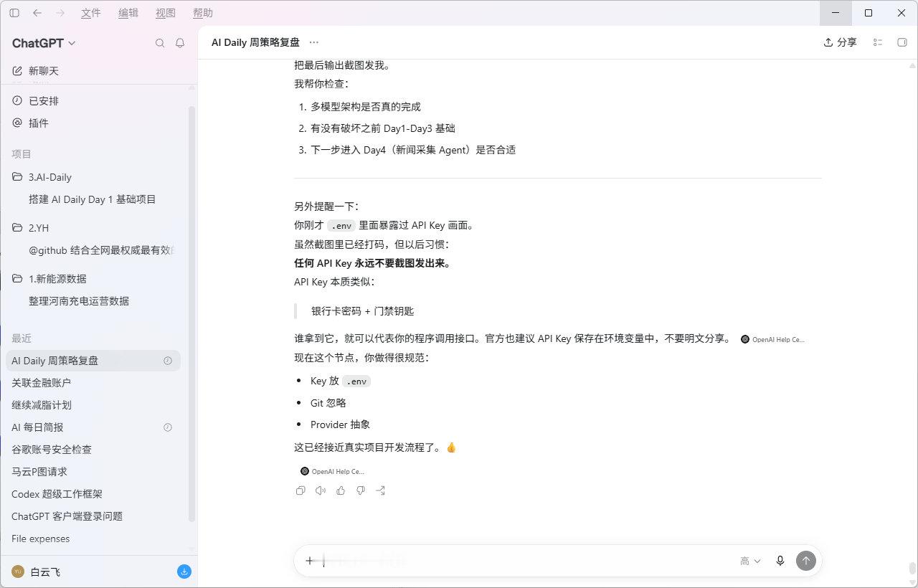
Task: Open chat Codex 超级工作框架
Action: 93,494
